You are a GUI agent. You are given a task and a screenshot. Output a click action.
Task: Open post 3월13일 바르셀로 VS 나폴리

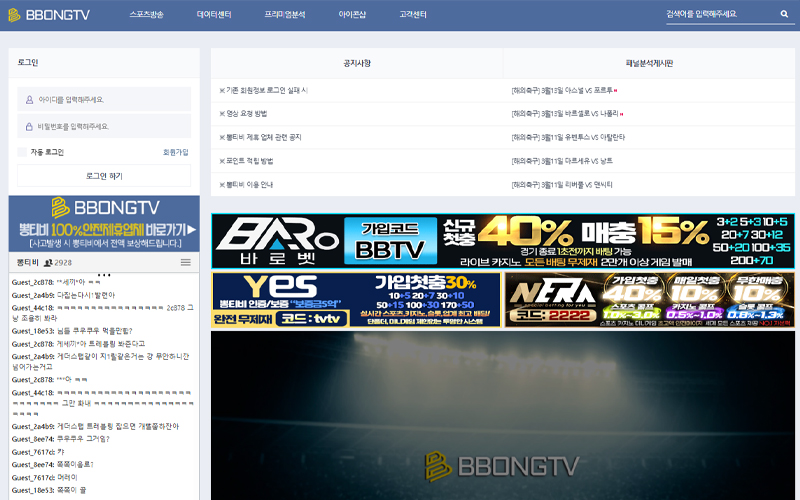(565, 114)
